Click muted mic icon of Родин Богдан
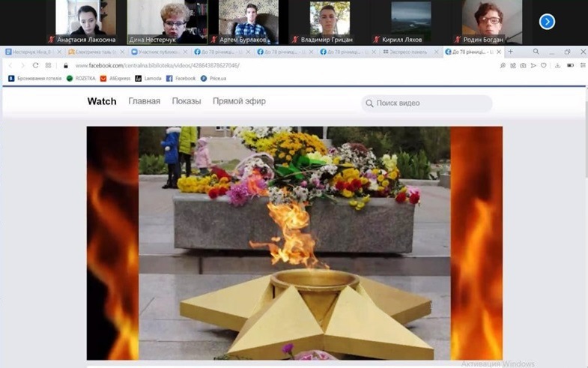588x368 pixels. point(458,40)
